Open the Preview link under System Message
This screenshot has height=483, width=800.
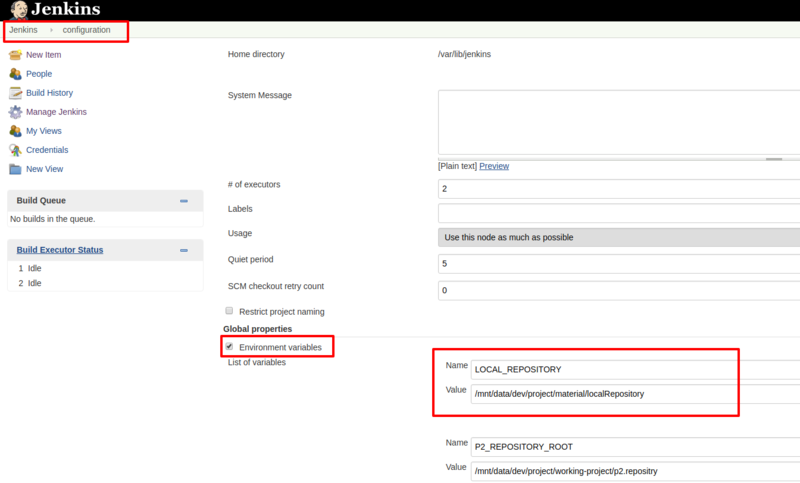[494, 166]
